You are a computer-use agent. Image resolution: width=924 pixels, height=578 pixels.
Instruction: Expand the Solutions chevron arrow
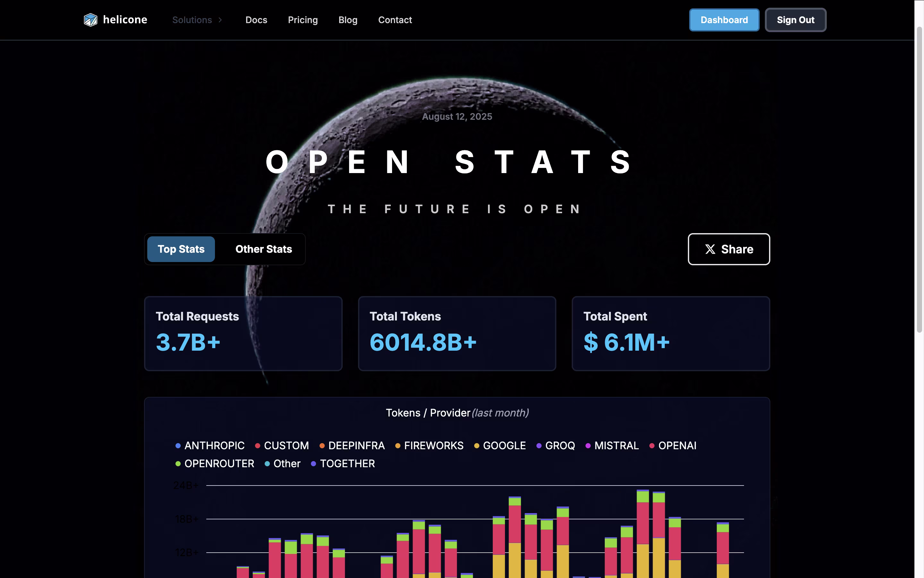[220, 20]
